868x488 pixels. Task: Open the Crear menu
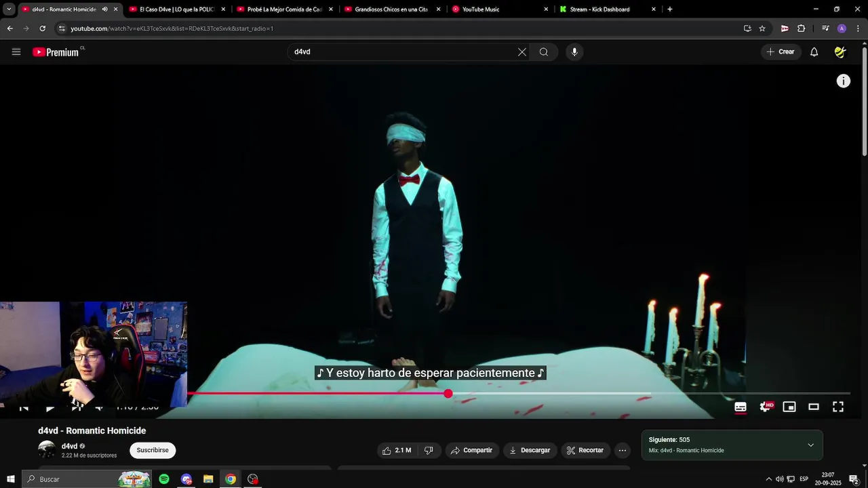781,52
